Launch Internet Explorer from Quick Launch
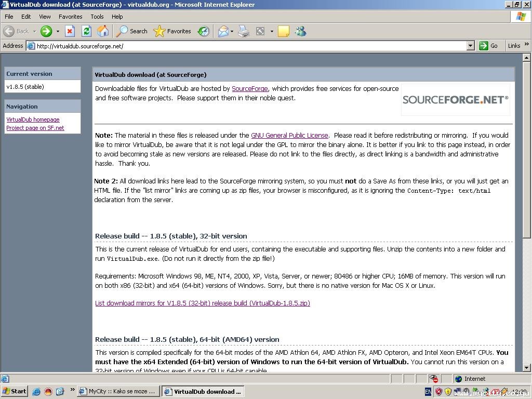 click(36, 392)
